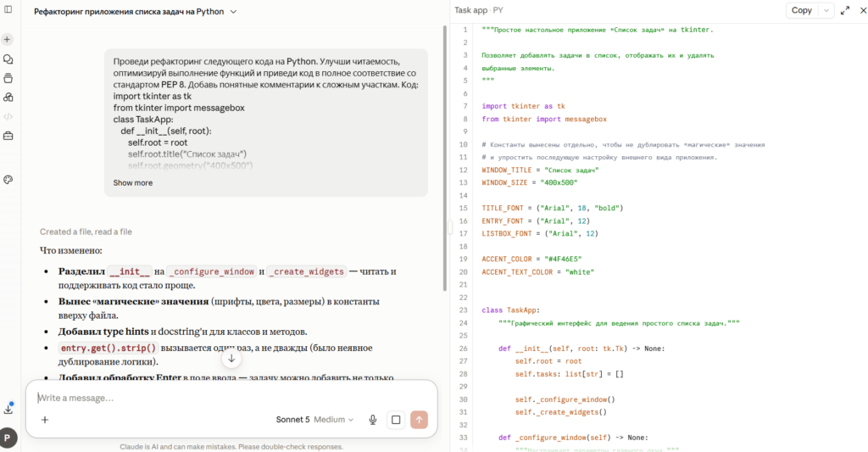This screenshot has width=868, height=452.
Task: Click the self._configure_window() call line
Action: point(565,399)
